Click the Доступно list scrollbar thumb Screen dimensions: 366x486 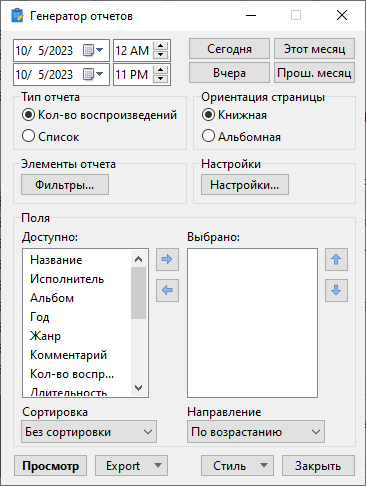click(x=138, y=293)
